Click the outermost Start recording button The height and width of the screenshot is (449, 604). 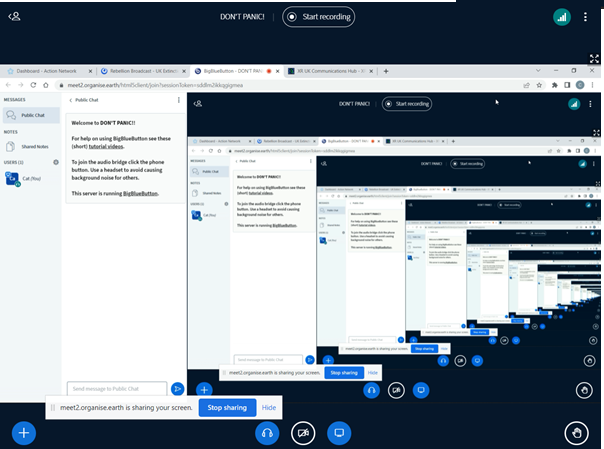pos(319,17)
